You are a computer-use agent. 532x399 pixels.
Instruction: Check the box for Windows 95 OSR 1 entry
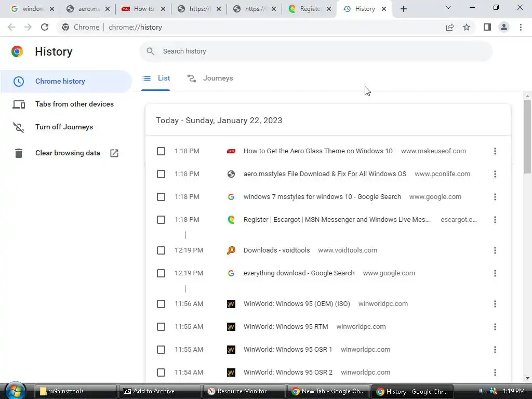click(161, 350)
